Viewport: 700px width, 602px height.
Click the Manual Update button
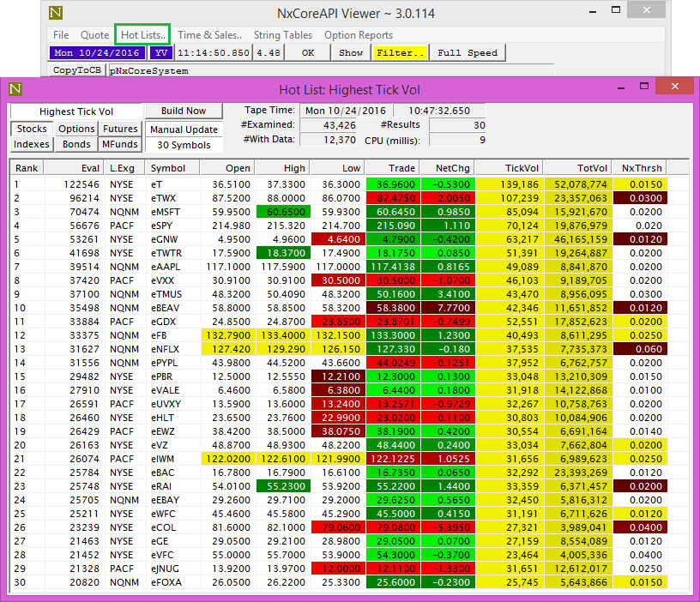(184, 129)
